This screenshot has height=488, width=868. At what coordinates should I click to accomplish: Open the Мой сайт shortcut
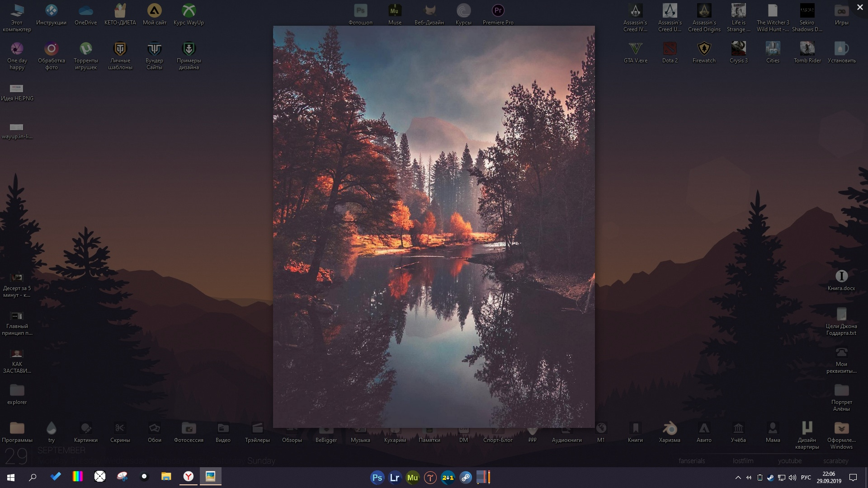point(154,14)
